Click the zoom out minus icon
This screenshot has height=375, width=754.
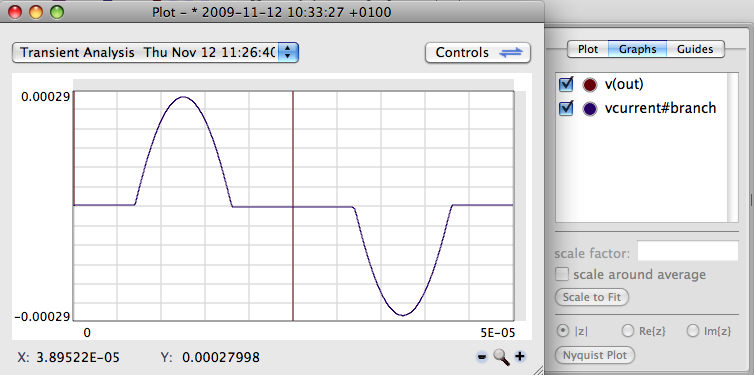(482, 357)
